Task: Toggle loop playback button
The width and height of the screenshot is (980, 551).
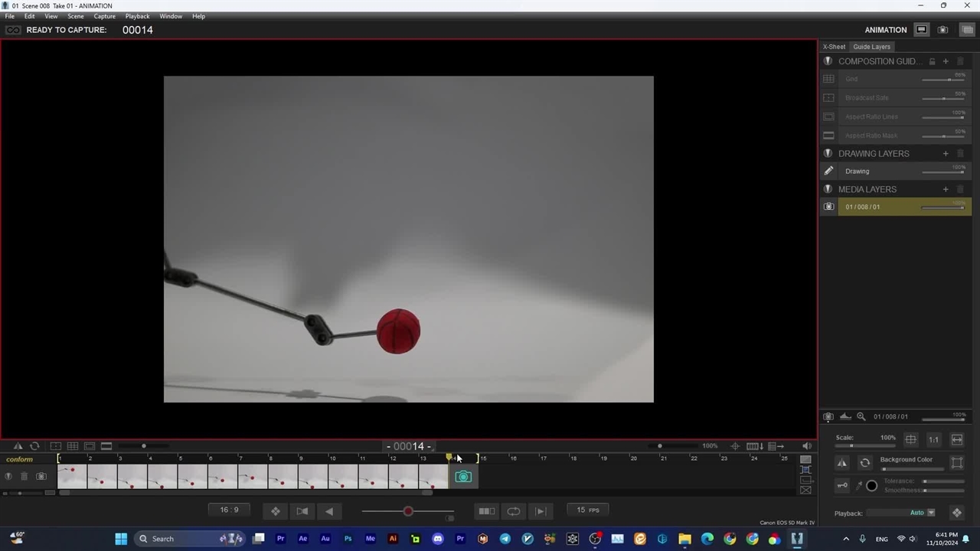Action: tap(514, 511)
